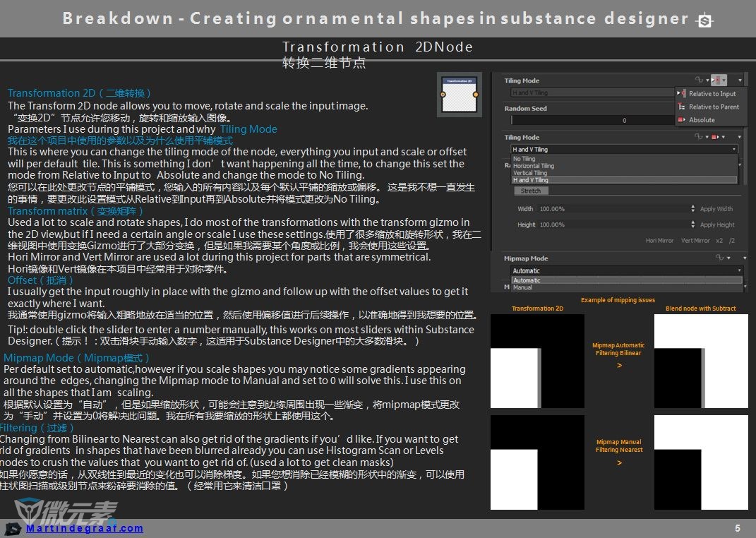Screen dimensions: 756x538
Task: Click the Transform matrix heading text
Action: coord(76,210)
